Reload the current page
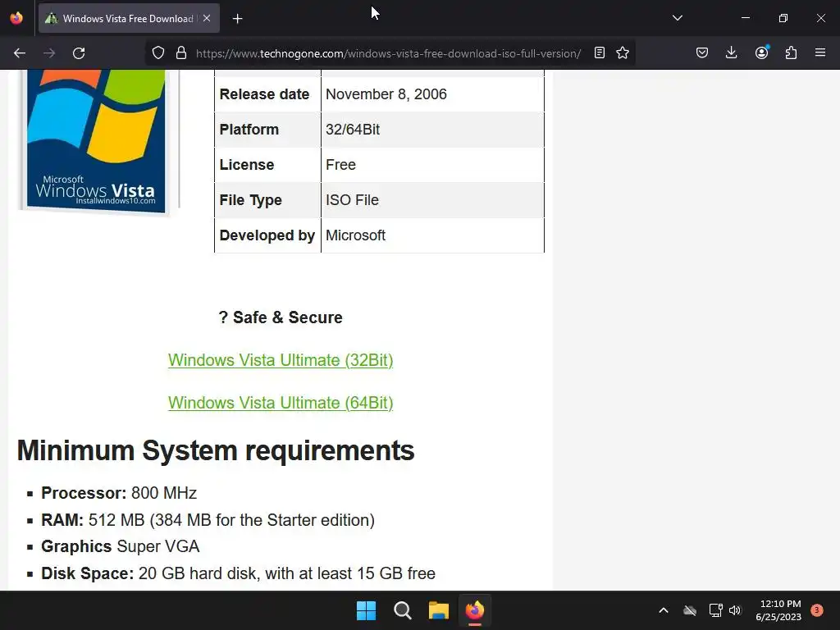840x630 pixels. tap(79, 53)
